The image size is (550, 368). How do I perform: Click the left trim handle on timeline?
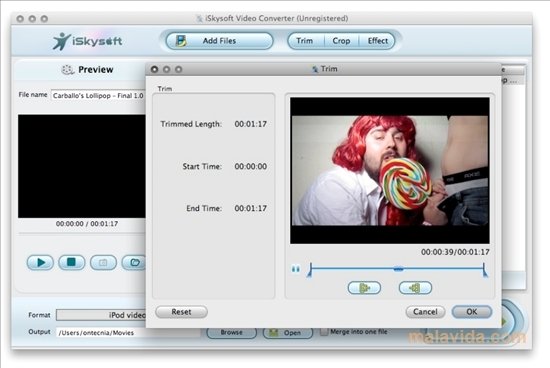tap(310, 270)
